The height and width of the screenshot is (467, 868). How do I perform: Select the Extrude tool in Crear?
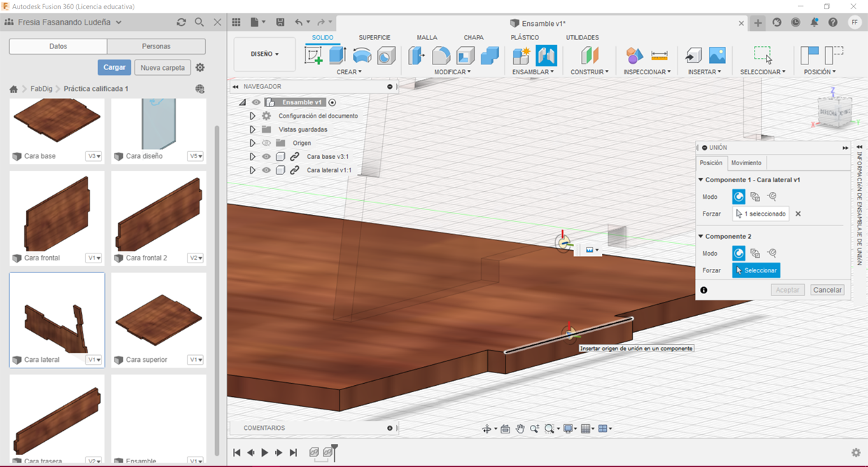coord(337,55)
